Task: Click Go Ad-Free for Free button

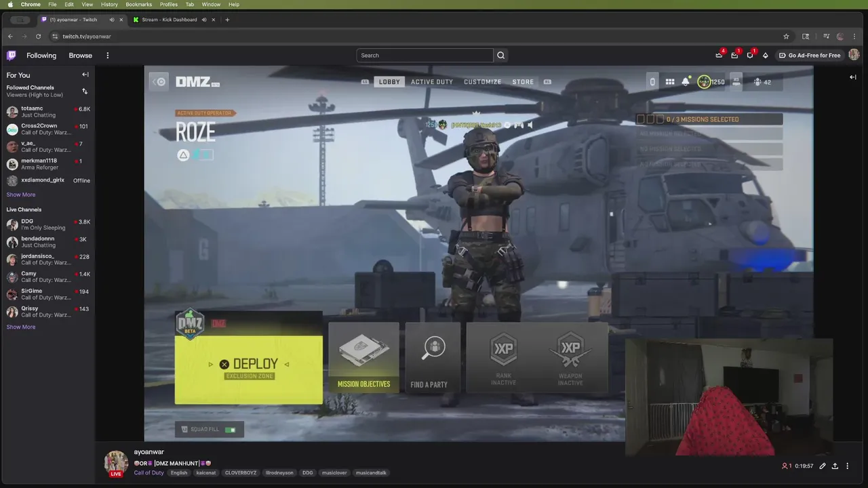Action: pos(810,56)
